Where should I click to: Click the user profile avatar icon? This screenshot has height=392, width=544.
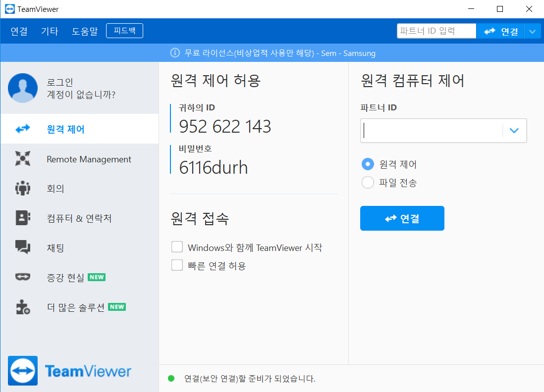pos(23,88)
